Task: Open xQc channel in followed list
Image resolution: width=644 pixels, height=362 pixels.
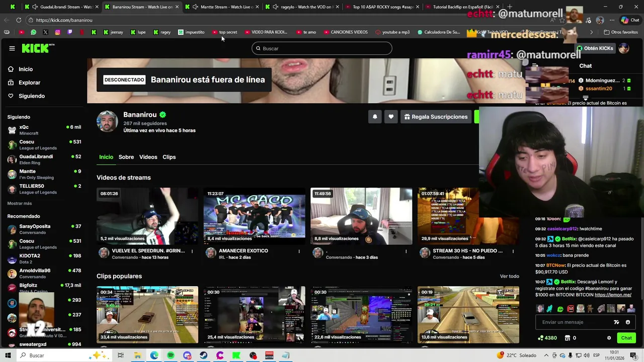Action: pyautogui.click(x=44, y=130)
